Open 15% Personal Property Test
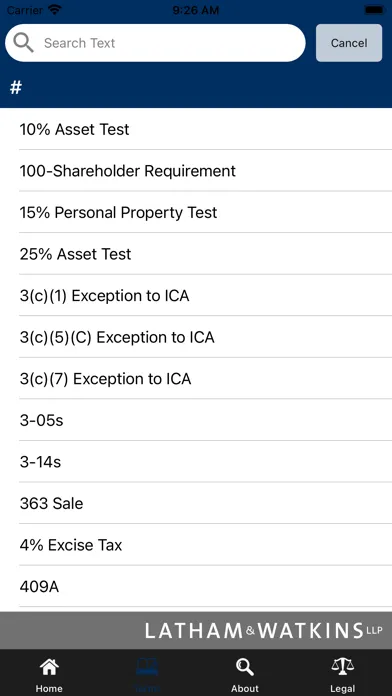Screen dimensions: 392x696 196,212
